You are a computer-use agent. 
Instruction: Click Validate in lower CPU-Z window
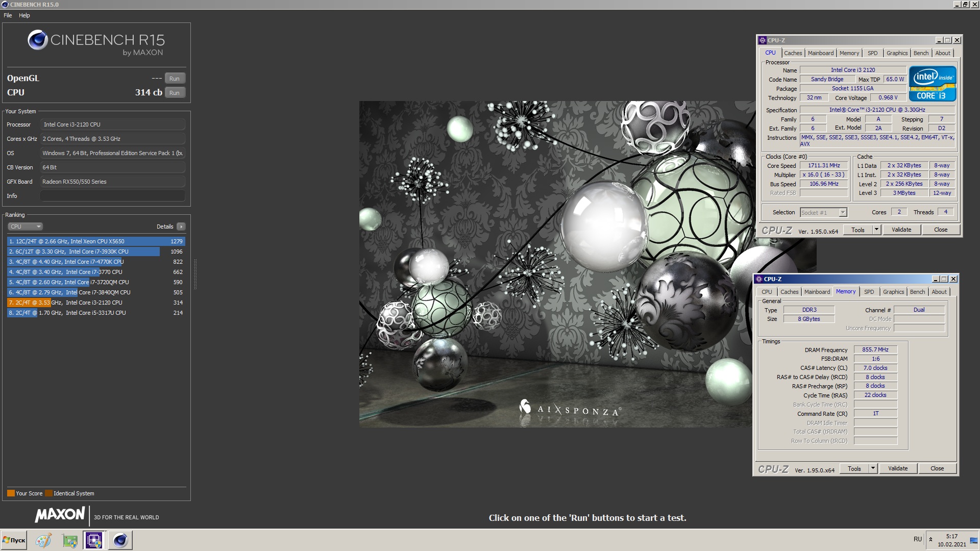point(898,469)
